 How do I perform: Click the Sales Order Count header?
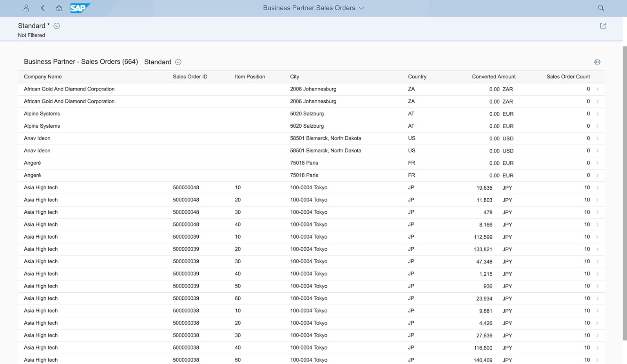(568, 76)
